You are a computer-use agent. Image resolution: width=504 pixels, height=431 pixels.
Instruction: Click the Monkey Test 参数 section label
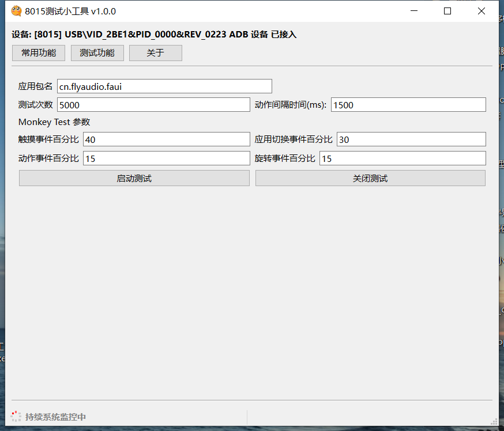pyautogui.click(x=54, y=122)
